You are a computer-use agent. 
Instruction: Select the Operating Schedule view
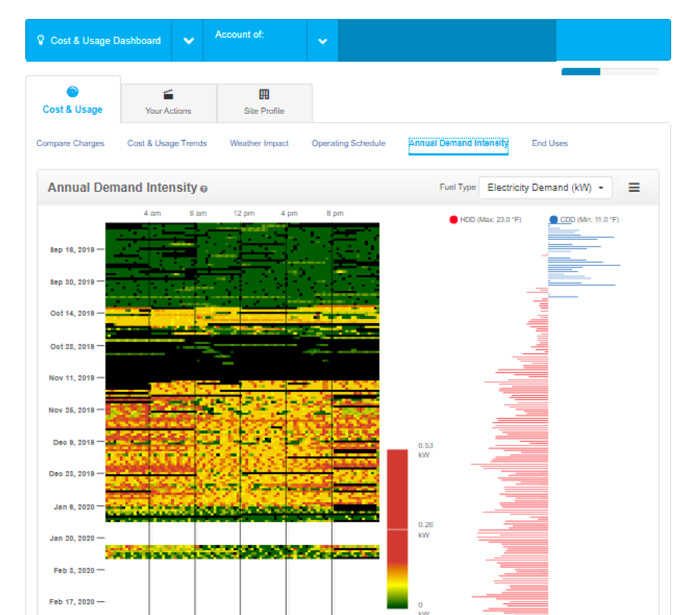tap(348, 143)
